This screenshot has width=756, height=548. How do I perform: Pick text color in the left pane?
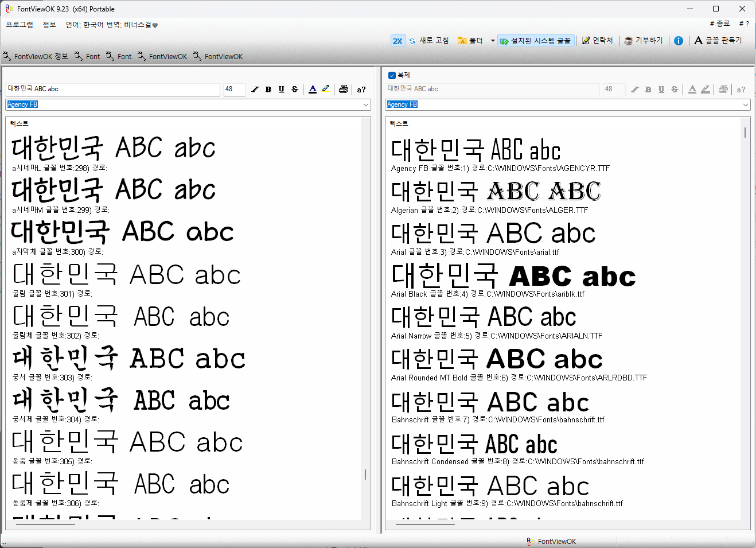click(x=313, y=90)
